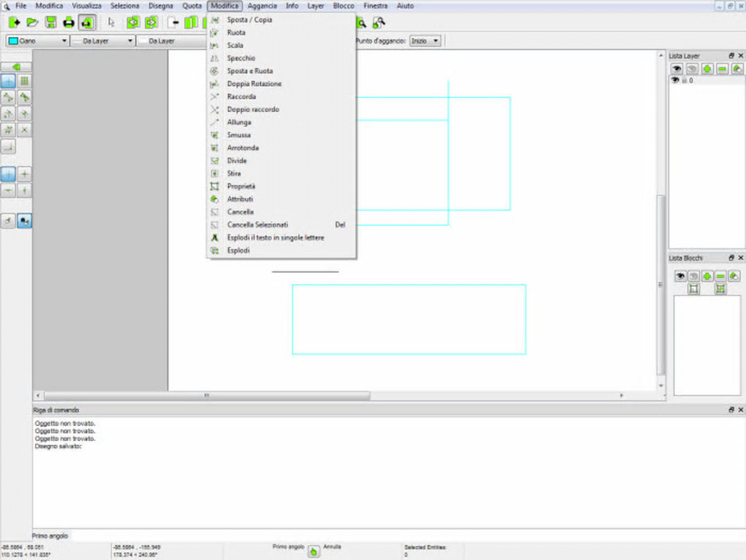Toggle lock relative zero icon
Viewport: 746px width, 560px height.
24,221
